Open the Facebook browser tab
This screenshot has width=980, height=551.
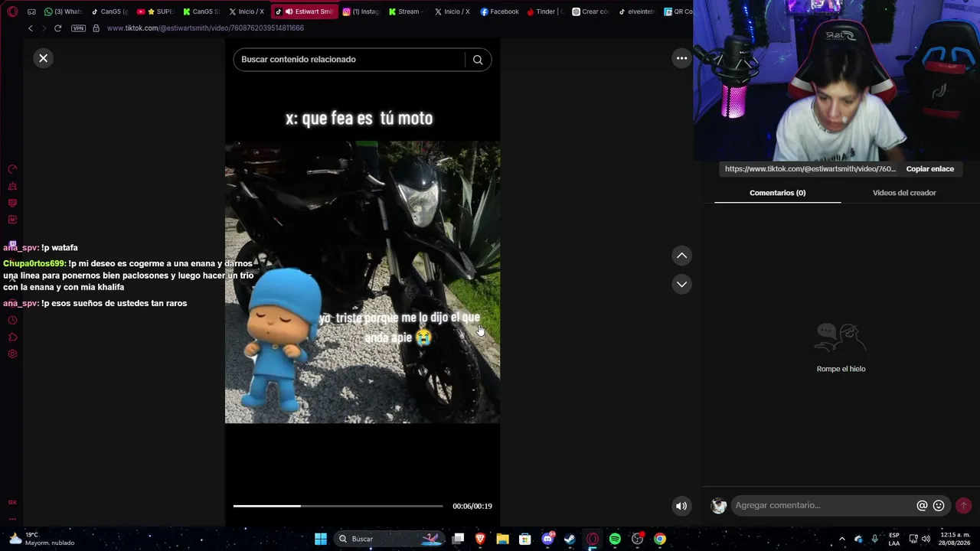[x=499, y=11]
